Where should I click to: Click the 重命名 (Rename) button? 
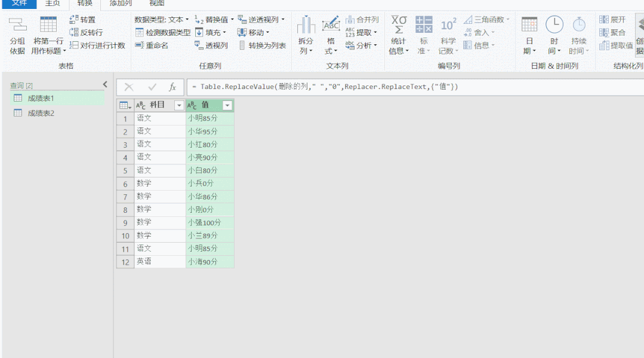pyautogui.click(x=152, y=45)
